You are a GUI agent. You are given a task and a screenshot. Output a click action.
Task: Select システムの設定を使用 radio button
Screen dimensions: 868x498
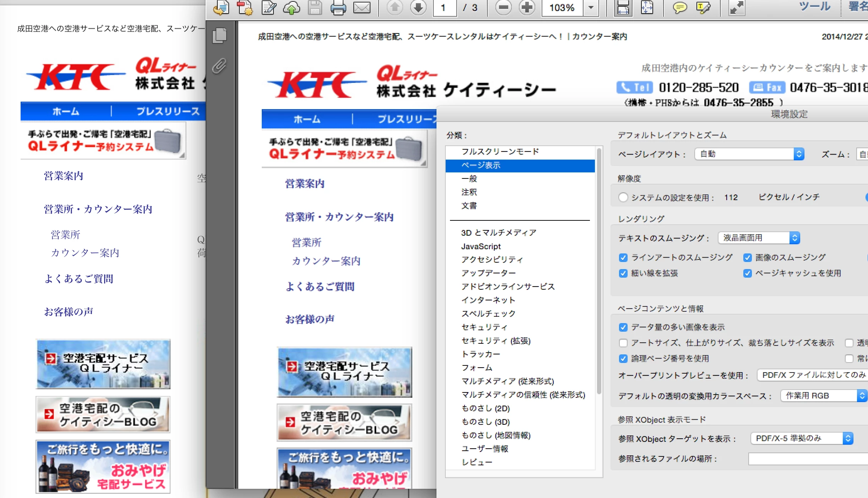[623, 197]
